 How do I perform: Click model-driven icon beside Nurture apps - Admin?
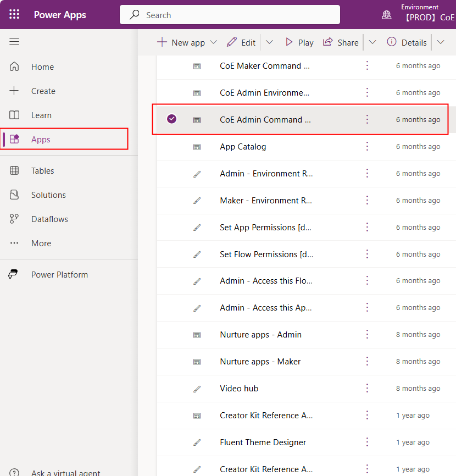[197, 335]
